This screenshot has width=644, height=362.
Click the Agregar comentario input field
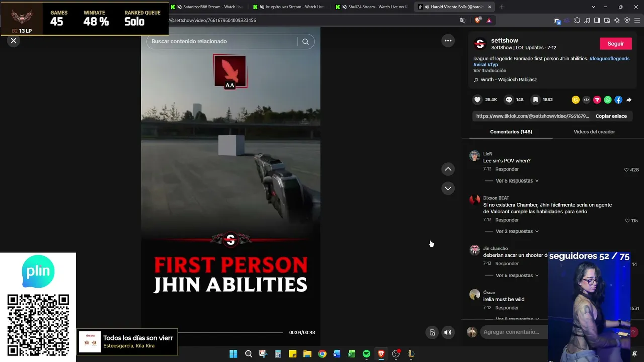pyautogui.click(x=513, y=332)
